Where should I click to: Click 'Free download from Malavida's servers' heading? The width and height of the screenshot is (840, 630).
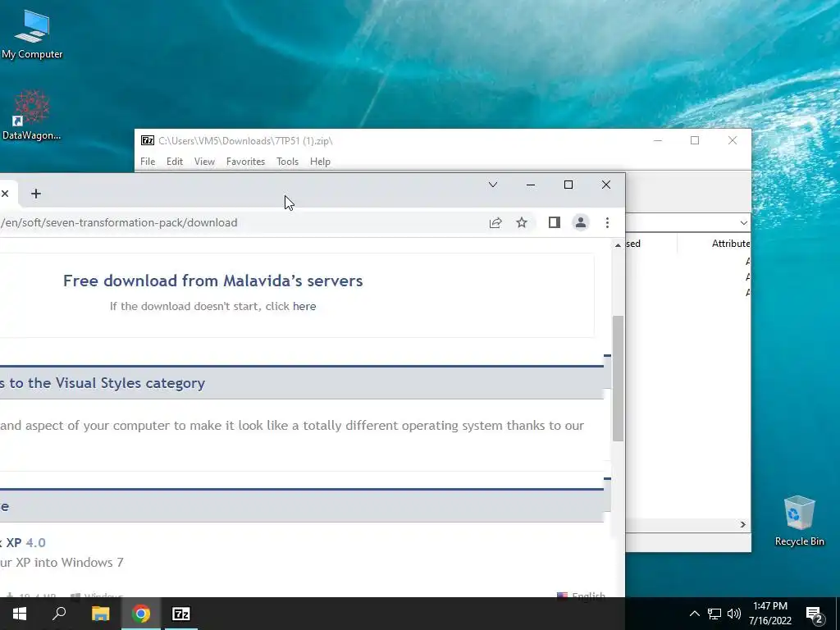coord(212,281)
